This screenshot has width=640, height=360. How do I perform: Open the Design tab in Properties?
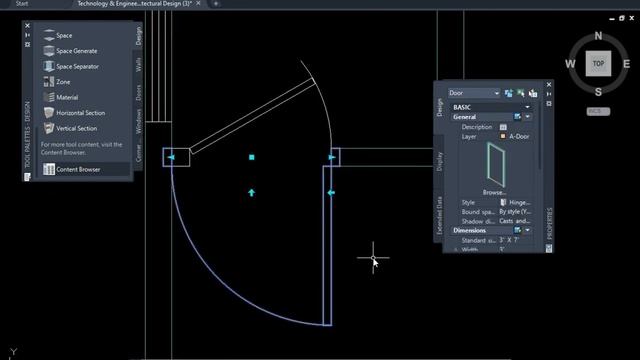[x=439, y=108]
